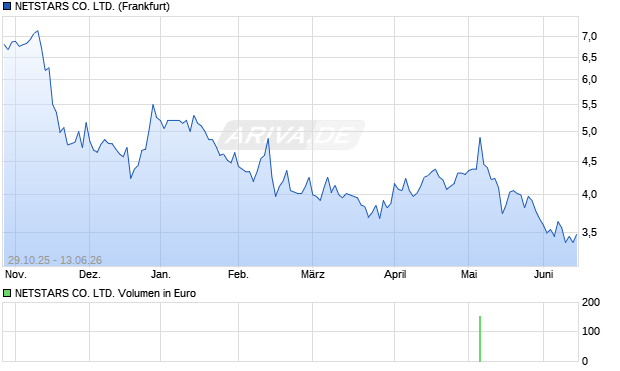
Task: Click the 'Nov.' month label
Action: (x=15, y=274)
